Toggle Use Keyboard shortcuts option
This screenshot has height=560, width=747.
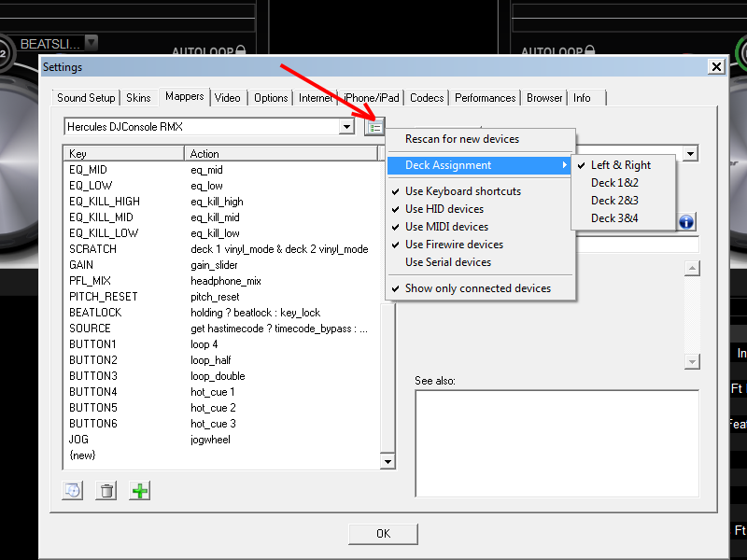[x=481, y=191]
